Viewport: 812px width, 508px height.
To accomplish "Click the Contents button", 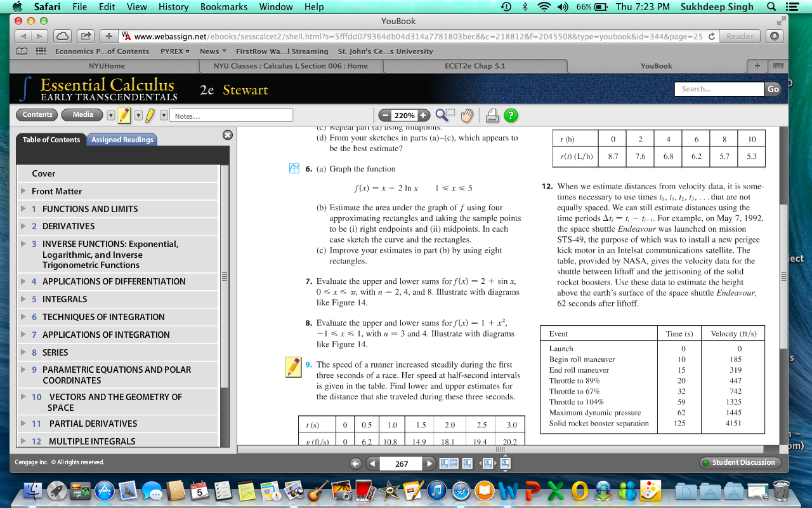I will [x=37, y=115].
